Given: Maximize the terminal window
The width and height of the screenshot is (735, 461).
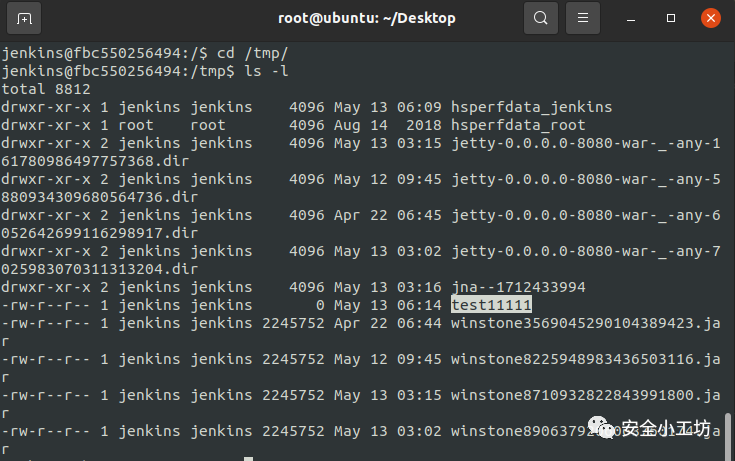Looking at the screenshot, I should [671, 18].
